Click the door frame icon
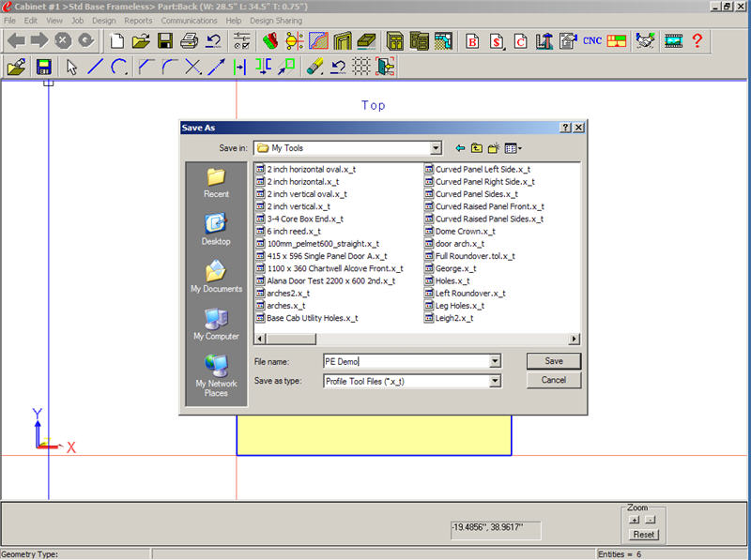The width and height of the screenshot is (751, 560). tap(343, 40)
